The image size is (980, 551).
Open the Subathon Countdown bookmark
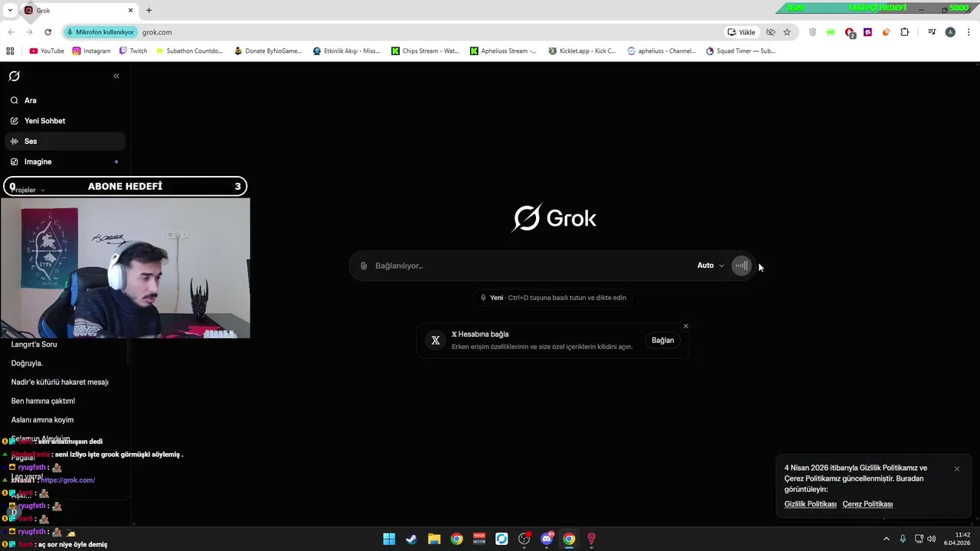[189, 51]
